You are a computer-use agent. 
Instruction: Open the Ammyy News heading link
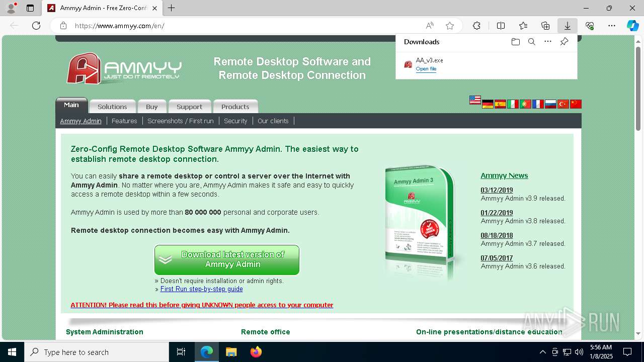pyautogui.click(x=504, y=175)
